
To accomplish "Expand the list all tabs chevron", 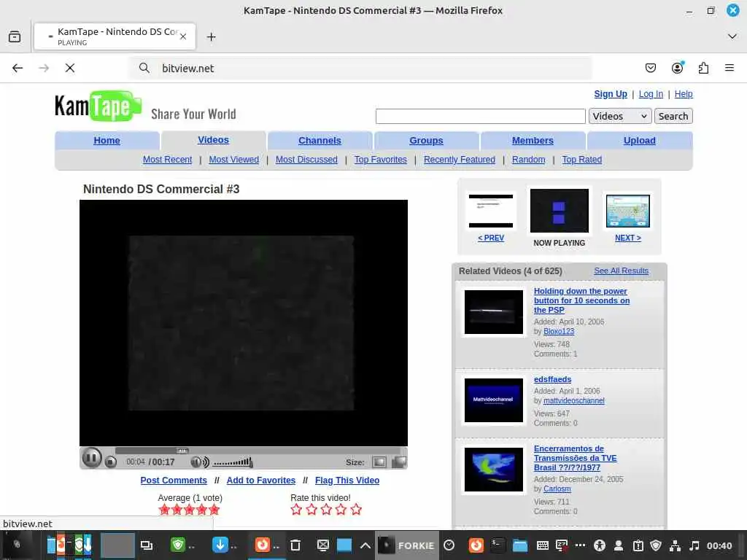I will pyautogui.click(x=732, y=36).
